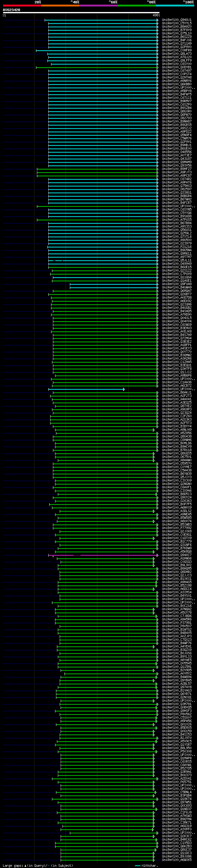Image resolution: width=197 pixels, height=868 pixels.
Task: Open the UniRef100_Q9LFF9 entry
Action: [x=176, y=60]
